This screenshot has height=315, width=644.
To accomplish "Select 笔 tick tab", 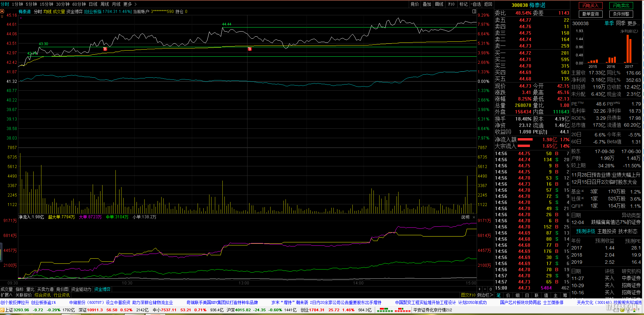I will tap(498, 295).
